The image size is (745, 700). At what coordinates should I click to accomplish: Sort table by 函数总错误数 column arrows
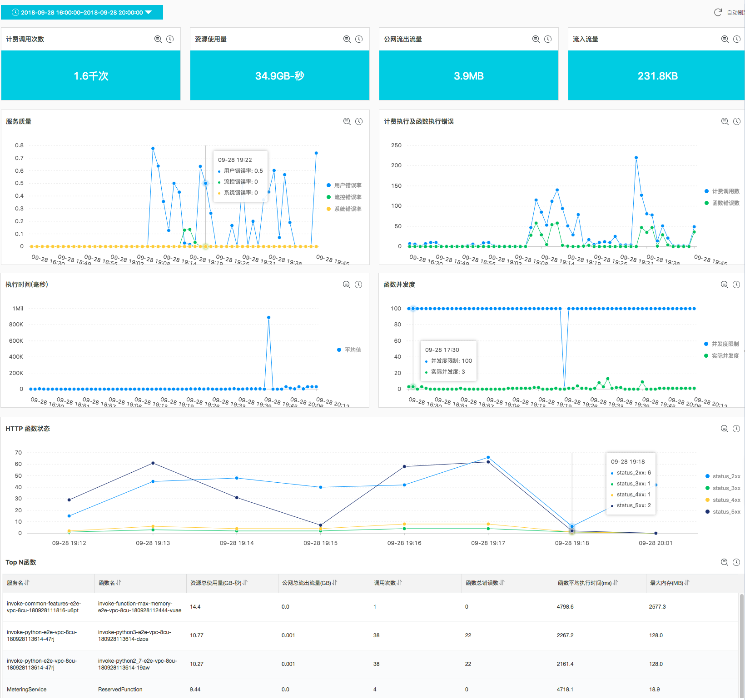502,583
